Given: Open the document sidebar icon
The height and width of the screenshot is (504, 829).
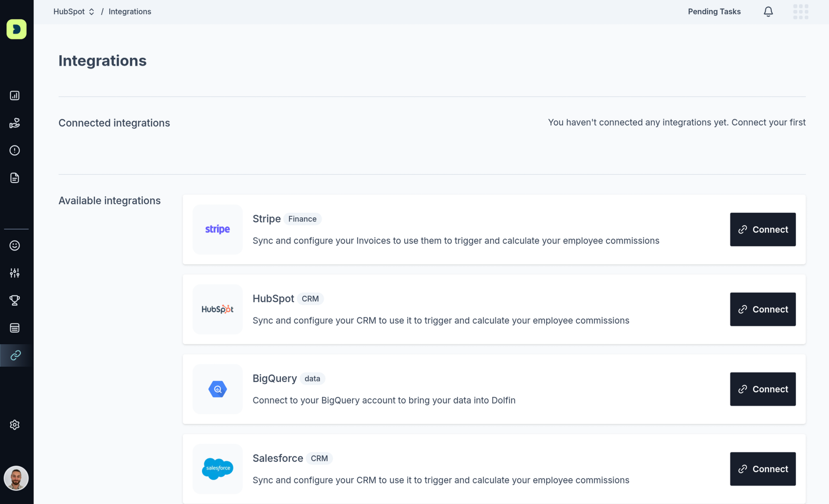Looking at the screenshot, I should 15,178.
